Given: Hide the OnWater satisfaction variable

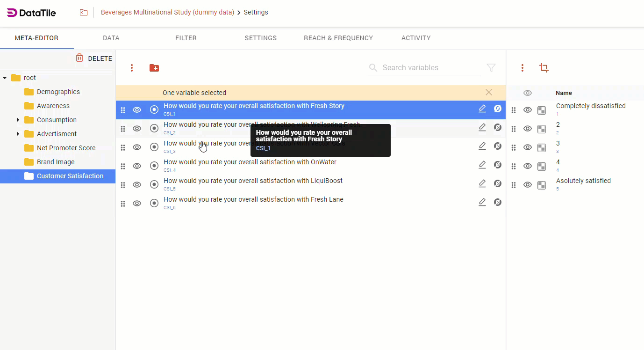Looking at the screenshot, I should 137,166.
